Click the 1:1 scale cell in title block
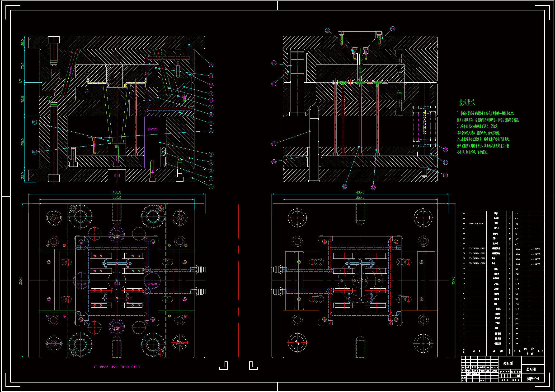Screen dimensions: 555x392 518,376
